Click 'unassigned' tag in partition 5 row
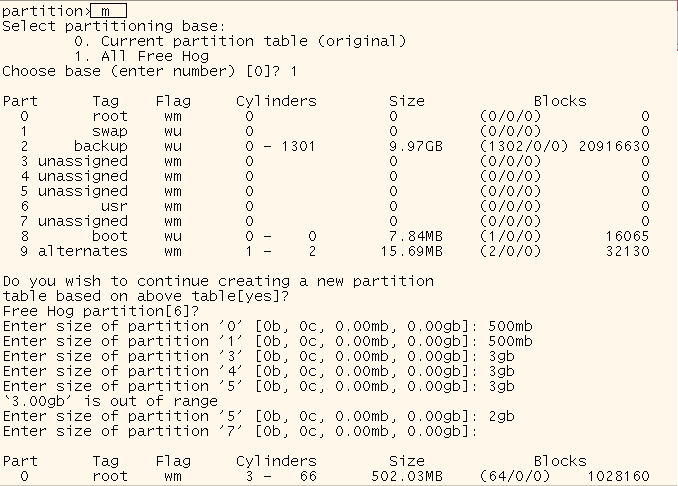Screen dimensions: 678x486 click(83, 191)
